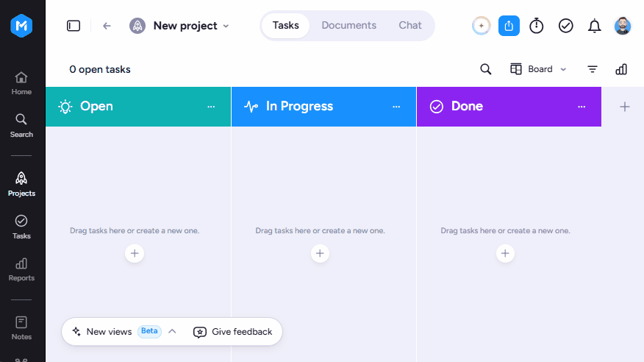Open Tasks in the left sidebar
This screenshot has width=644, height=362.
click(21, 227)
